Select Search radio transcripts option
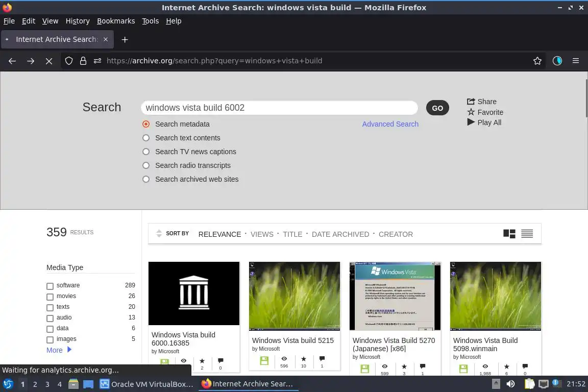This screenshot has height=392, width=588. [x=146, y=165]
